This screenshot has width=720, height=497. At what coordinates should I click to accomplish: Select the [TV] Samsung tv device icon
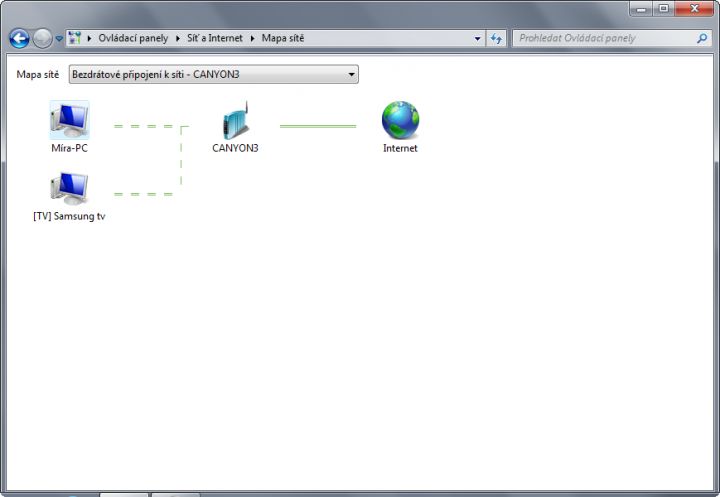pos(69,188)
